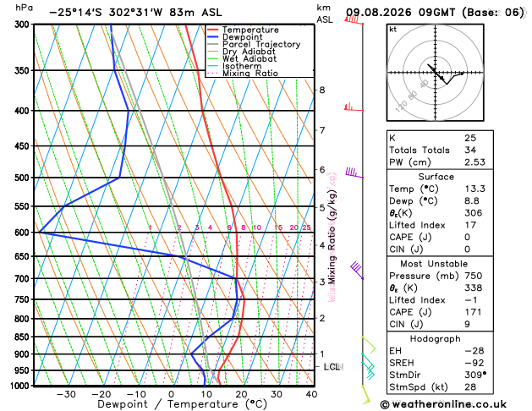Screen dimensions: 532x411
Task: Click the red wind barb at 300 hPa
Action: (354, 20)
